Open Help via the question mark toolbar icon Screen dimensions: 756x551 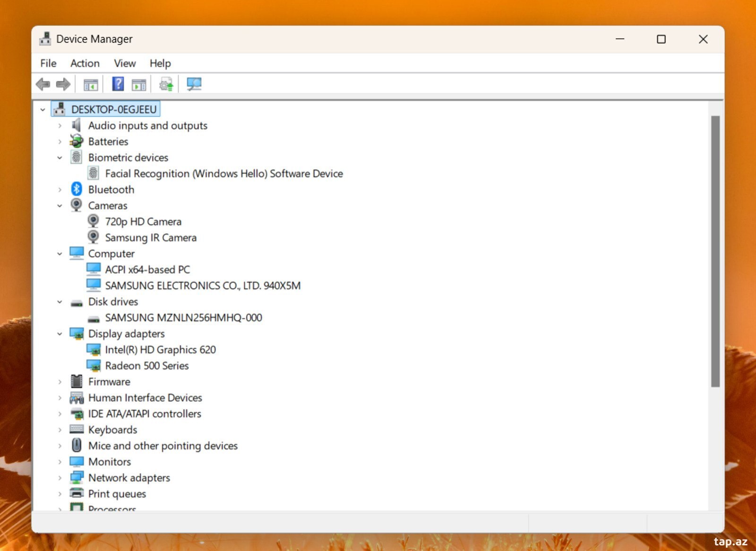[118, 84]
